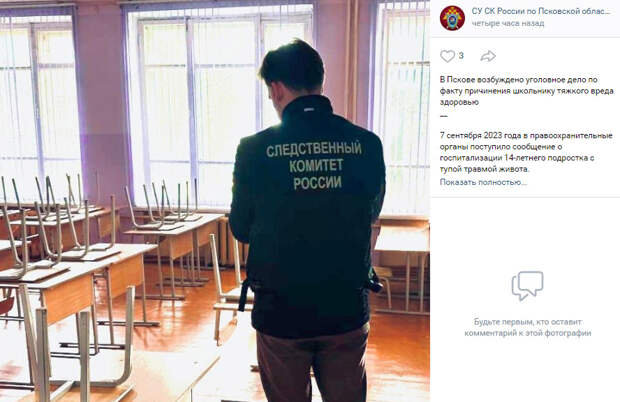Click the paragraph starting 7 сентября 2023 года
Viewport: 620px width, 402px height.
[x=526, y=152]
